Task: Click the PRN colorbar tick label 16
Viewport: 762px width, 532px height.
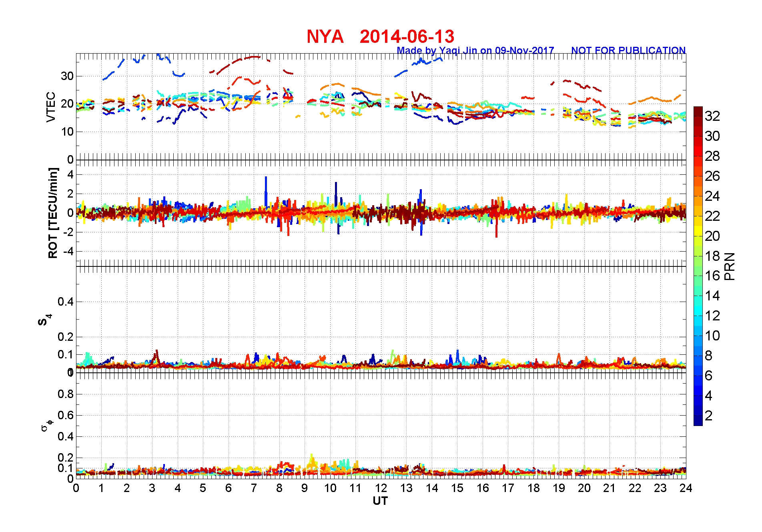Action: click(712, 276)
